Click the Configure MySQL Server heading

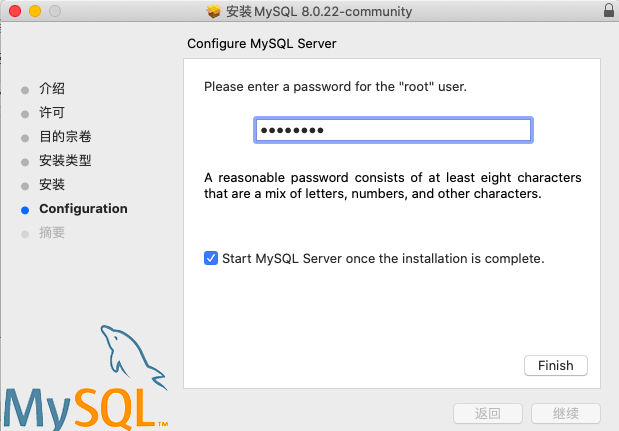262,44
